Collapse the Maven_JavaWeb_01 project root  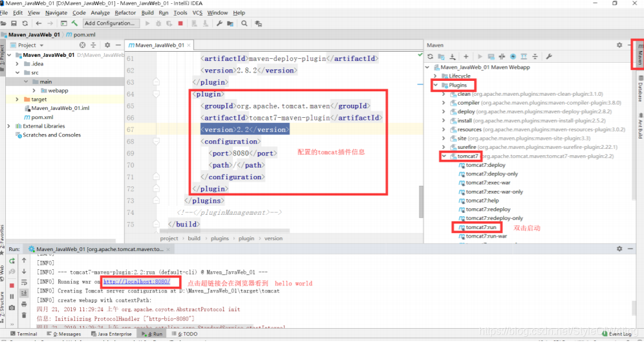point(9,55)
